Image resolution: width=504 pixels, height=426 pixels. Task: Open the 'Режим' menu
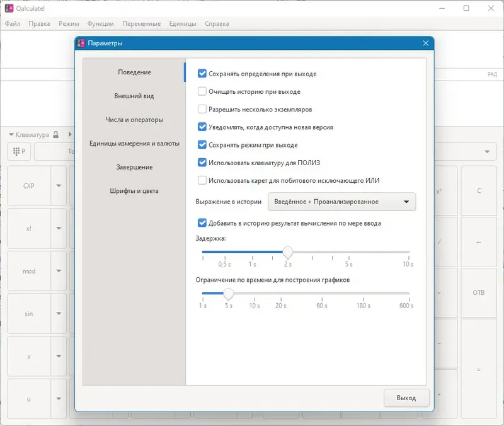(x=69, y=23)
